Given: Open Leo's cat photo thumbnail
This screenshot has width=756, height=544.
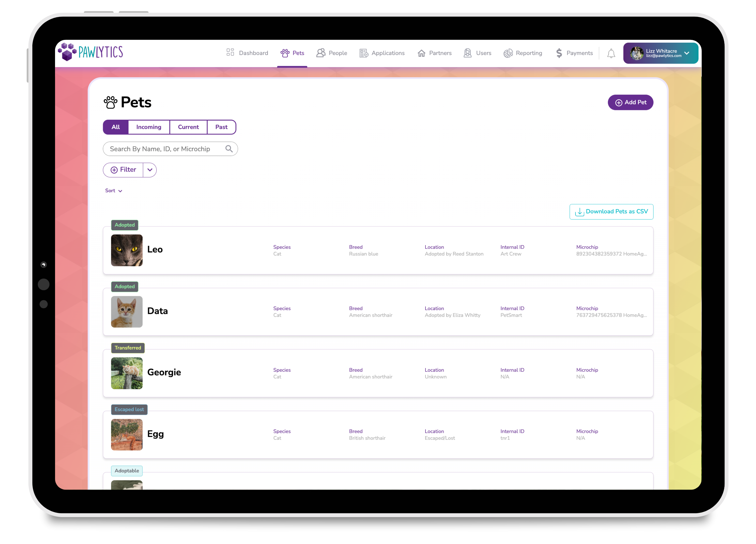Looking at the screenshot, I should click(x=127, y=250).
